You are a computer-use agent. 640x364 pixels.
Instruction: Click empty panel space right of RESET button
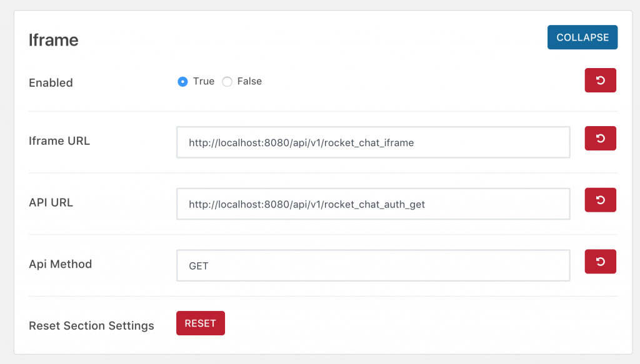pos(408,323)
